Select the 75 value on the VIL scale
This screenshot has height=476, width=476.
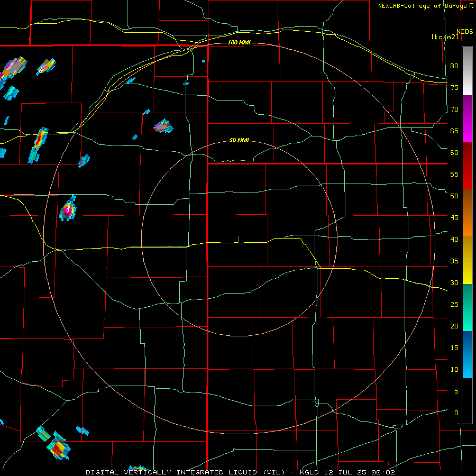(x=454, y=87)
